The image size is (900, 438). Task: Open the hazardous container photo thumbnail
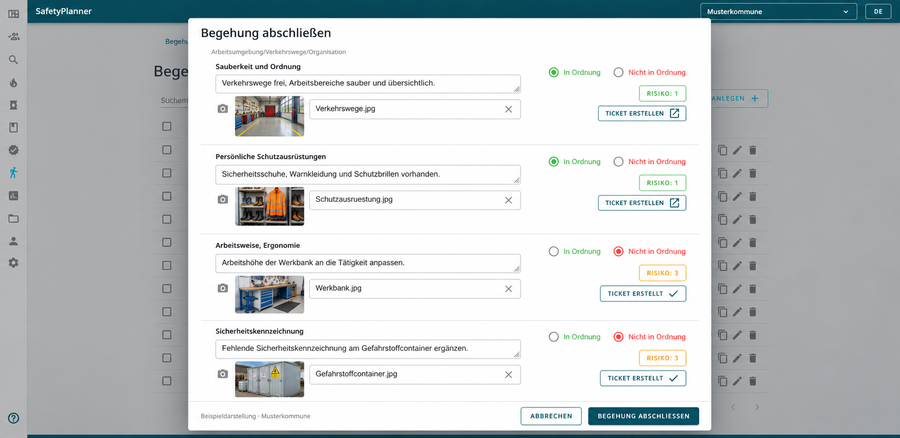269,379
